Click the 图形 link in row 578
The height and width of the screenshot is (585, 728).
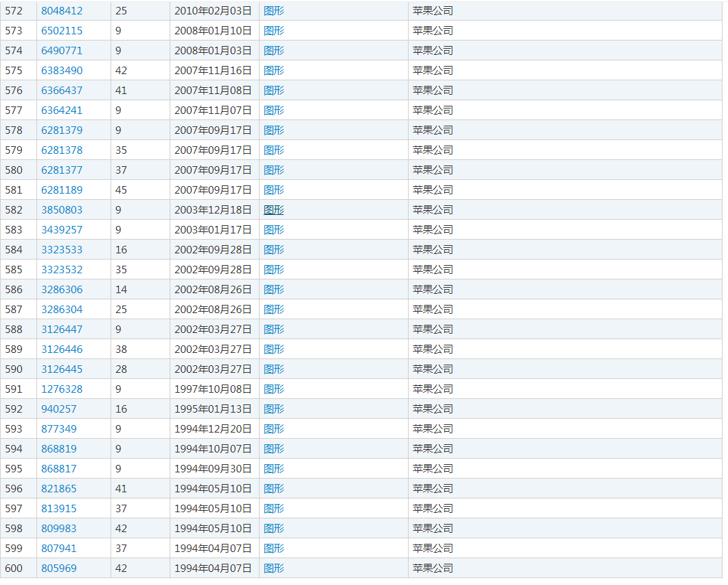(x=274, y=130)
